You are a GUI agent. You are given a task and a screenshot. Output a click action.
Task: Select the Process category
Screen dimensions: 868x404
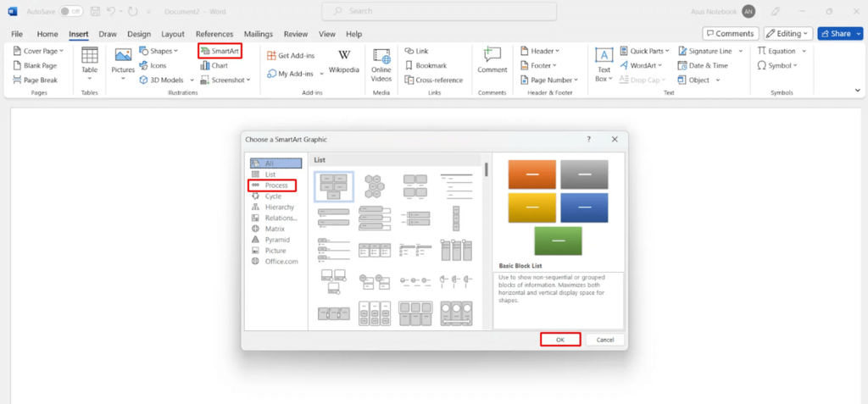[275, 185]
